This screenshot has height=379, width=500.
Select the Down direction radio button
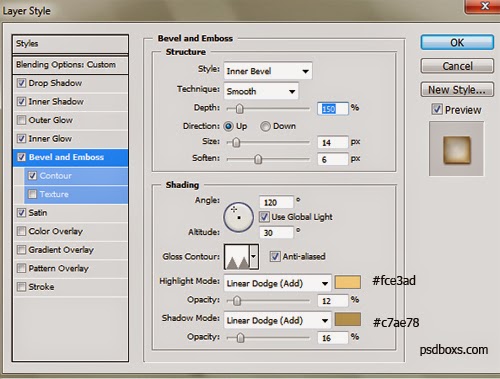tap(265, 126)
